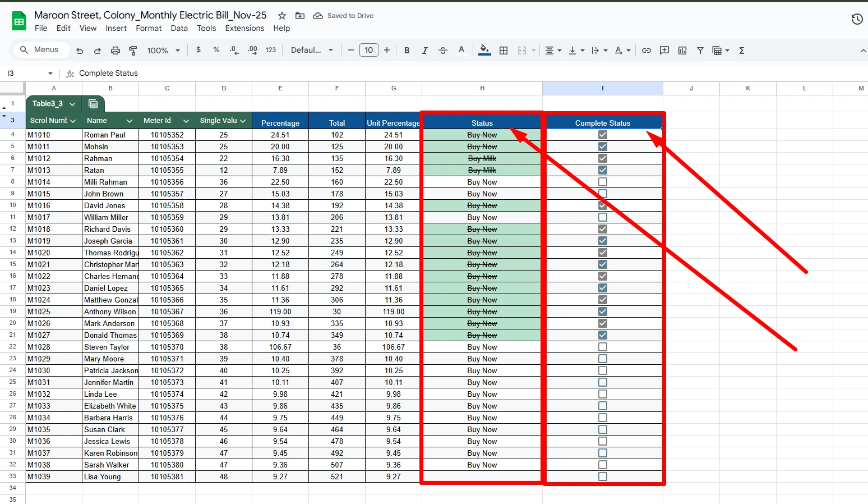
Task: Create a filter using the Filter icon
Action: click(x=700, y=50)
